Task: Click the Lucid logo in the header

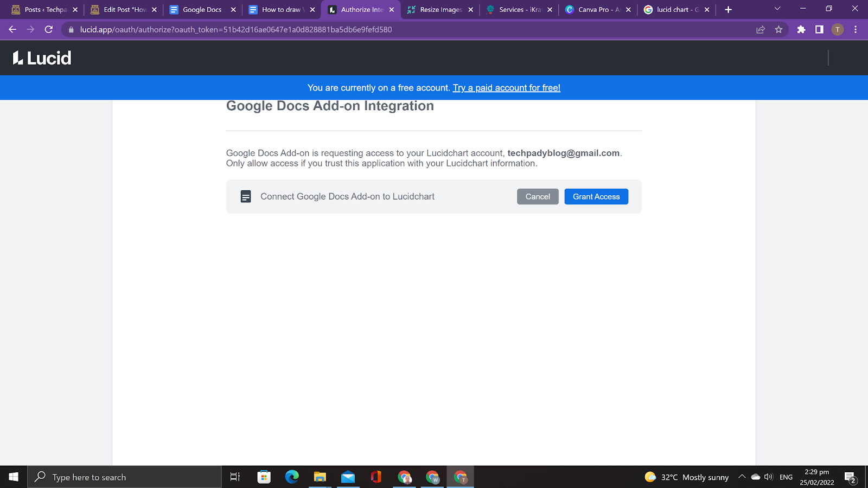Action: [42, 58]
